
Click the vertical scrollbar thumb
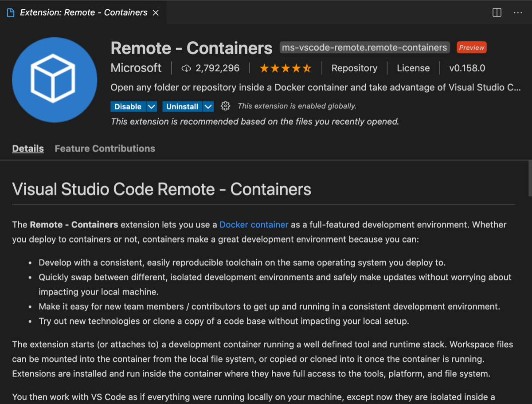pos(529,178)
